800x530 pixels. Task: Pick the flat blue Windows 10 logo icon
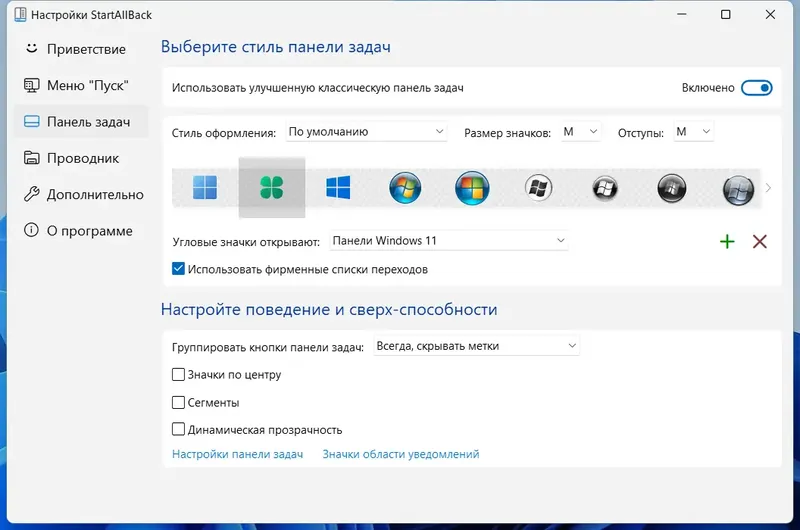tap(338, 188)
